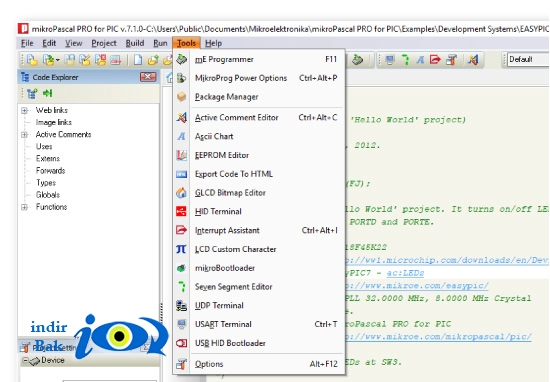
Task: Click the Open Project toolbar icon
Action: pyautogui.click(x=48, y=60)
